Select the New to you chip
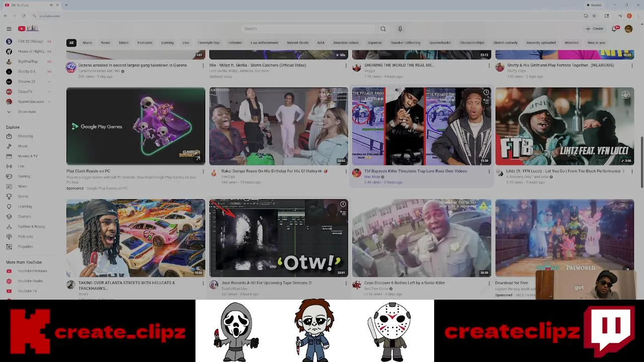This screenshot has width=644, height=362. pyautogui.click(x=596, y=43)
